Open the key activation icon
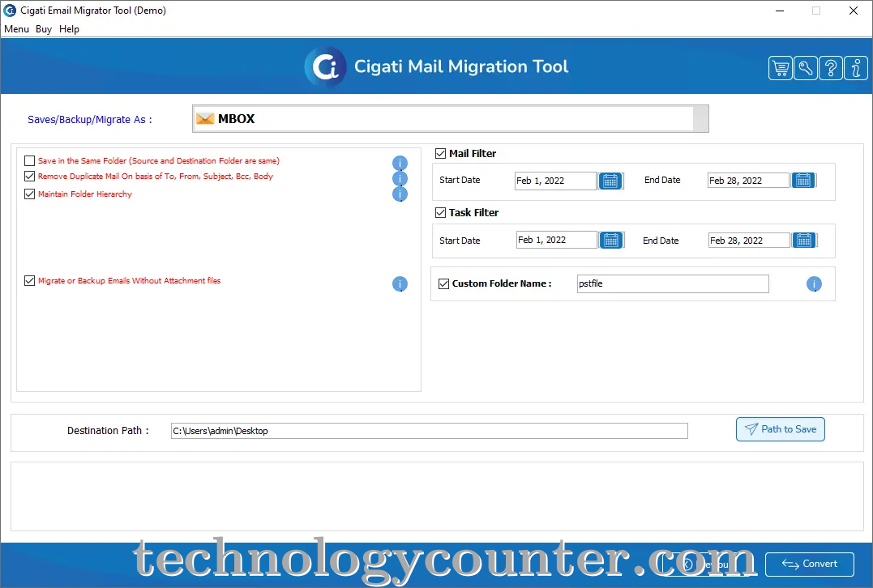This screenshot has height=588, width=873. (805, 68)
